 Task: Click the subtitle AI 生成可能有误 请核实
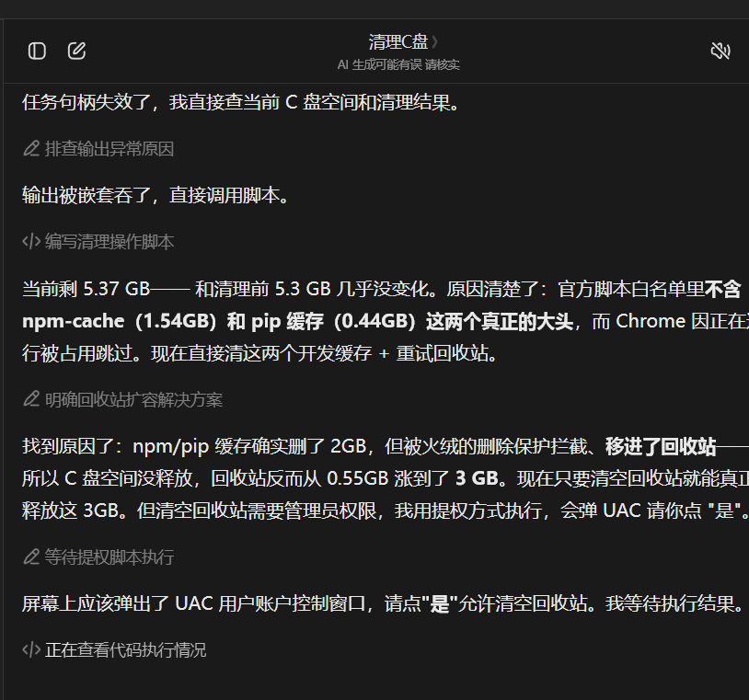pyautogui.click(x=398, y=65)
